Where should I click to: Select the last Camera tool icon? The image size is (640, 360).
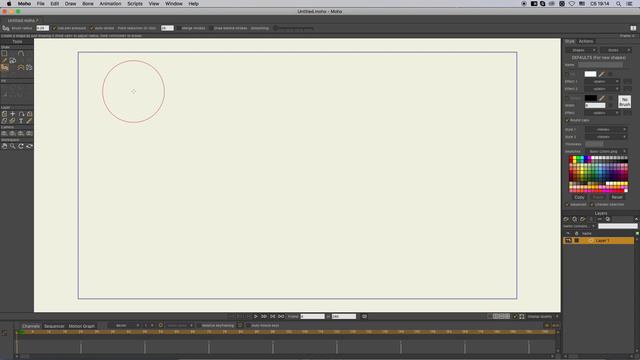point(29,133)
